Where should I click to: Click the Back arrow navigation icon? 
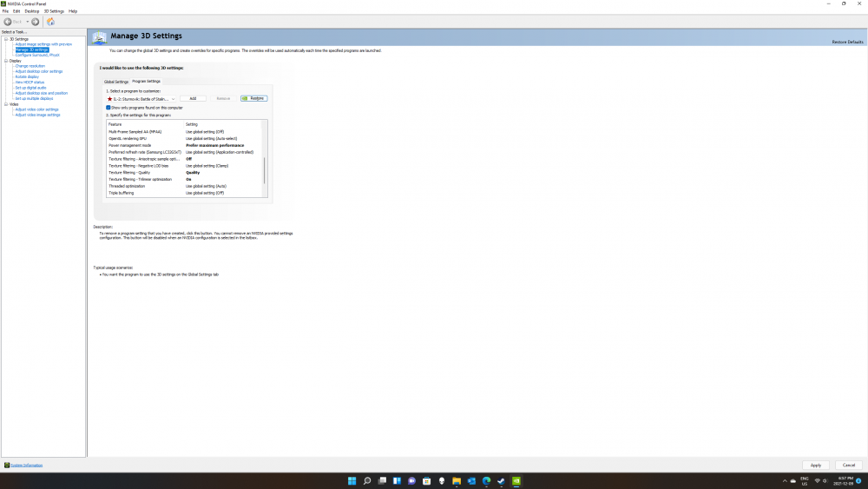click(8, 22)
